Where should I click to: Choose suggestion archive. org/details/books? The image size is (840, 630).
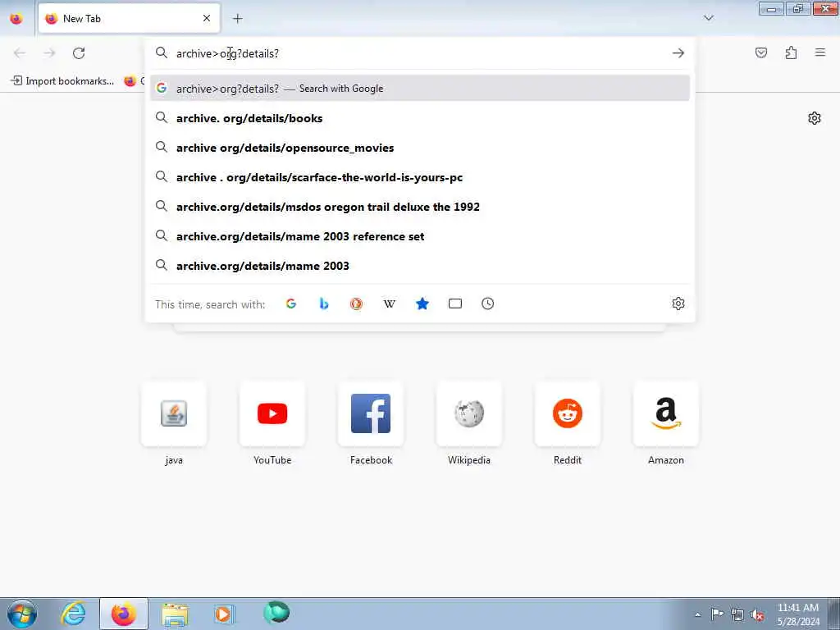coord(420,118)
